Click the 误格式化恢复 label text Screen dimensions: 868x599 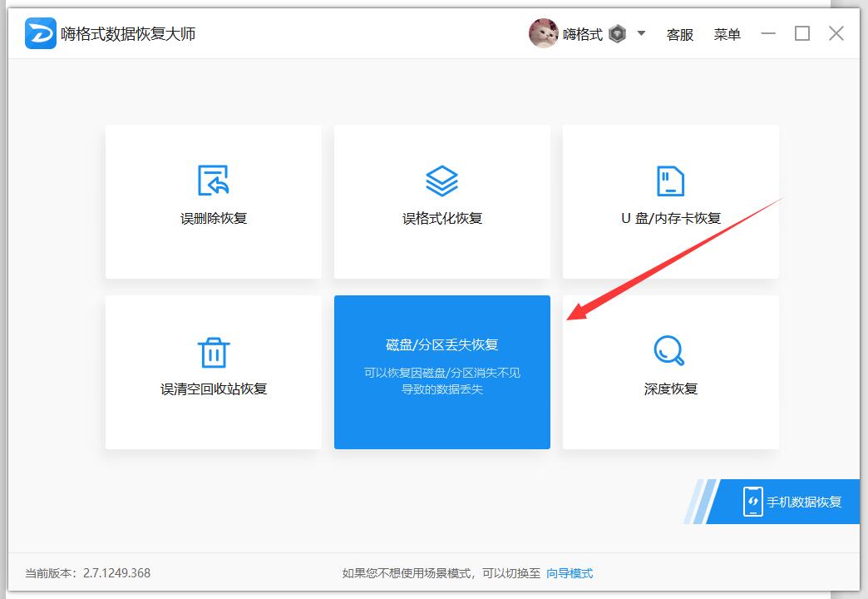click(441, 218)
